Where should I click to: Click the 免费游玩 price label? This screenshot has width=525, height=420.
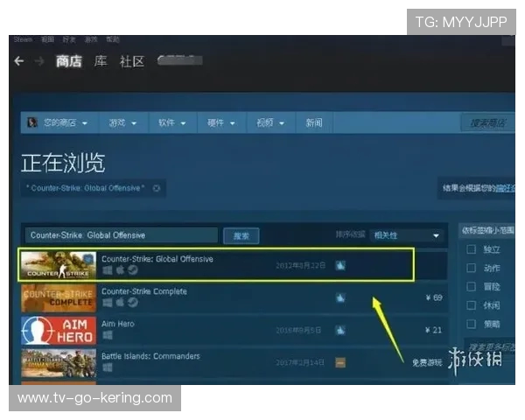[x=427, y=362]
